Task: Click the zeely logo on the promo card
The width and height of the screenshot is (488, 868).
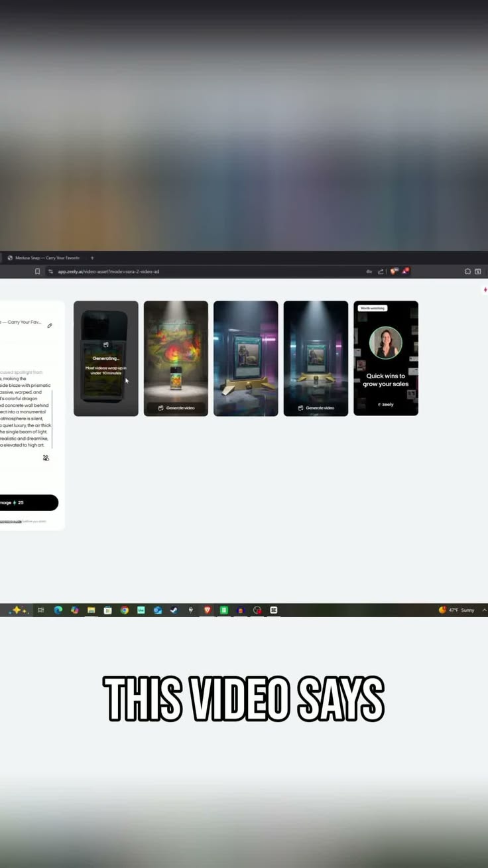Action: tap(386, 404)
